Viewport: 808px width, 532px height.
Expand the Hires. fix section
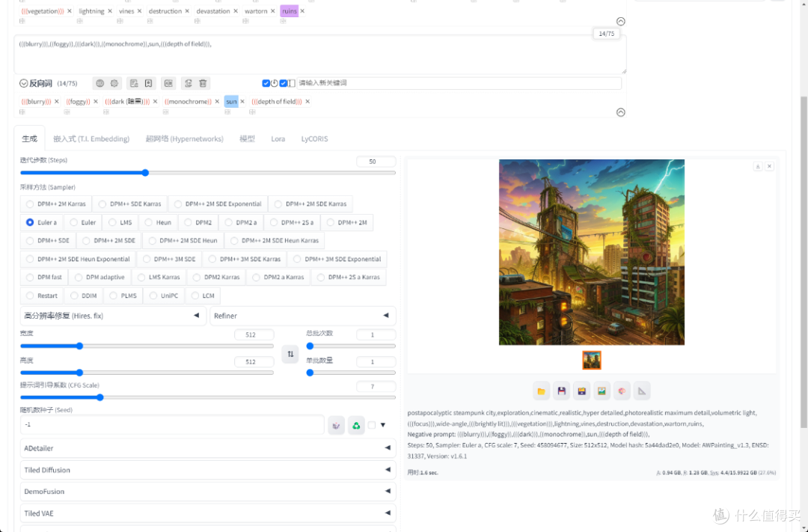tap(113, 316)
